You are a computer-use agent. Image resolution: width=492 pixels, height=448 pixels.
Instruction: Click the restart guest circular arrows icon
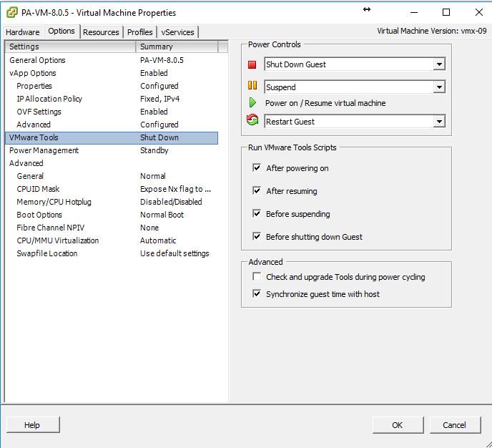[252, 120]
